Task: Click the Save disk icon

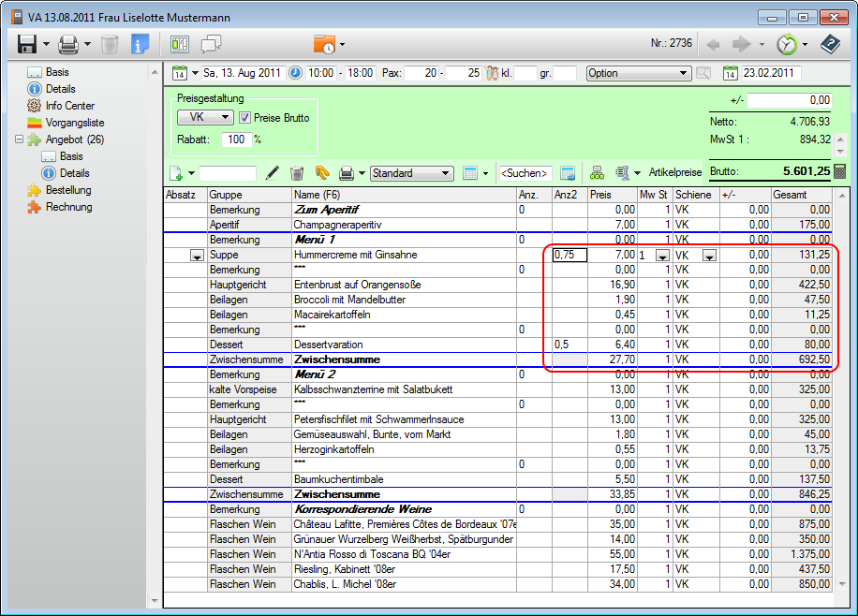Action: click(x=26, y=44)
